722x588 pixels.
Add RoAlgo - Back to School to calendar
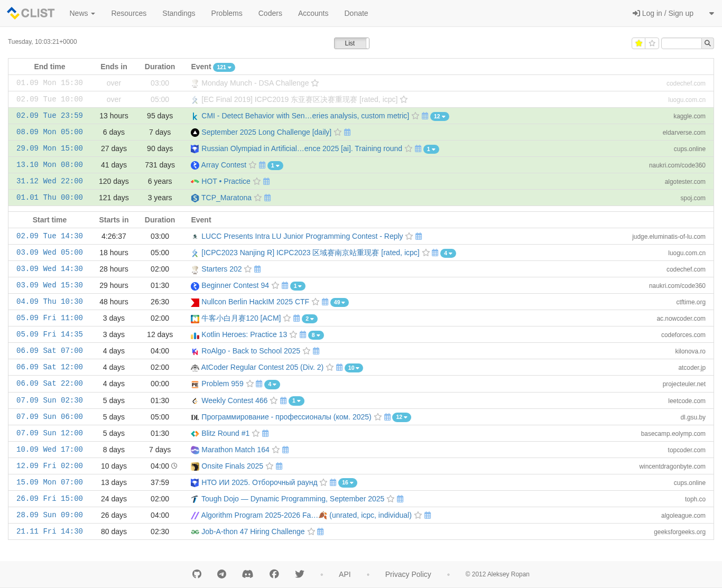tap(316, 351)
